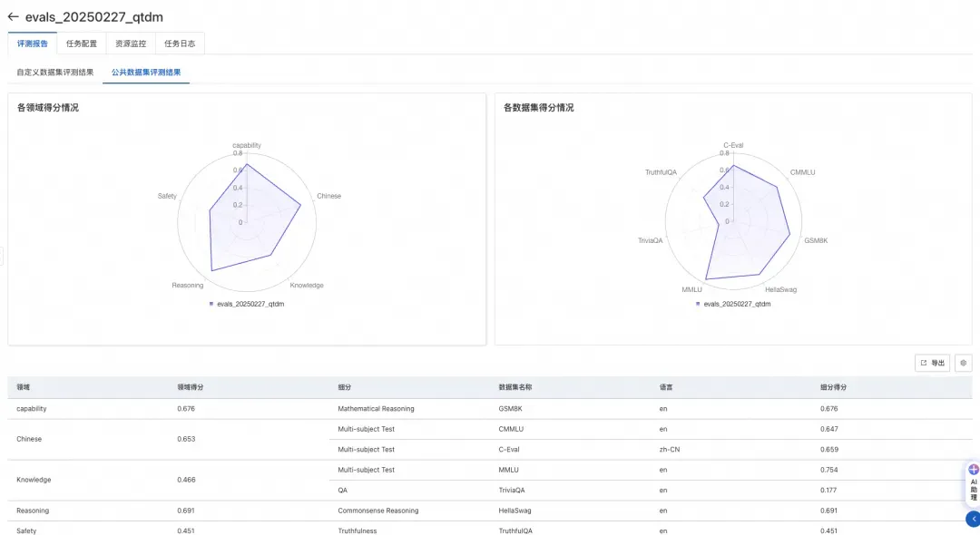980x535 pixels.
Task: Click the Reasoning label on the domain radar chart
Action: [x=187, y=286]
